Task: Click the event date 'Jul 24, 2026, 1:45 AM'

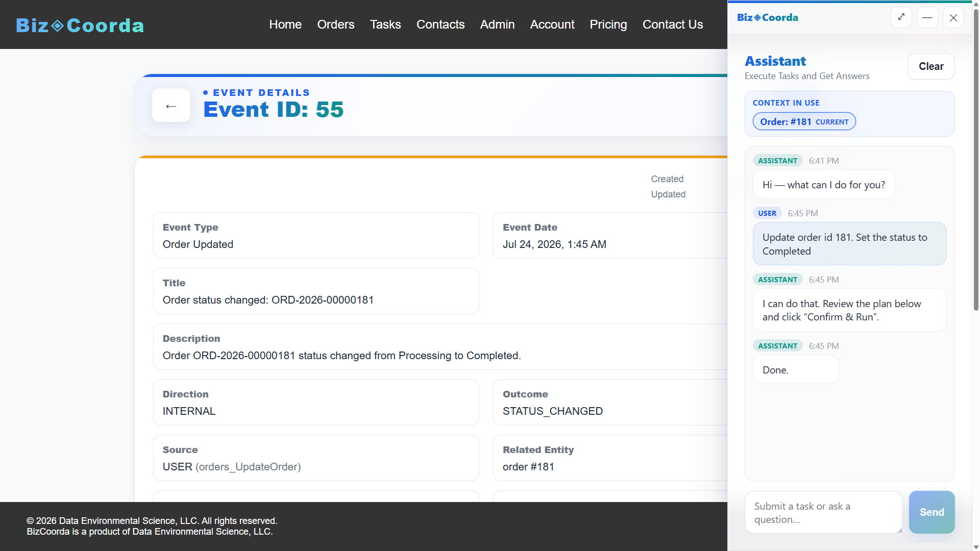Action: tap(554, 244)
